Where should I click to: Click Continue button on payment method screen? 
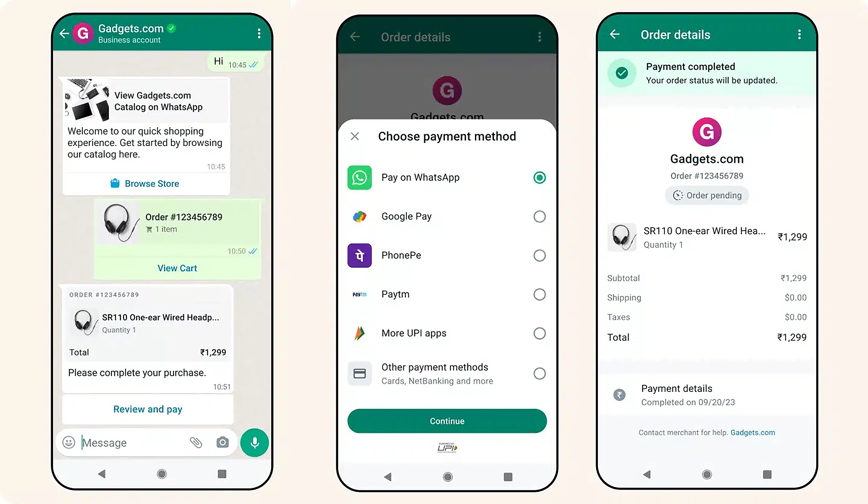pyautogui.click(x=447, y=421)
